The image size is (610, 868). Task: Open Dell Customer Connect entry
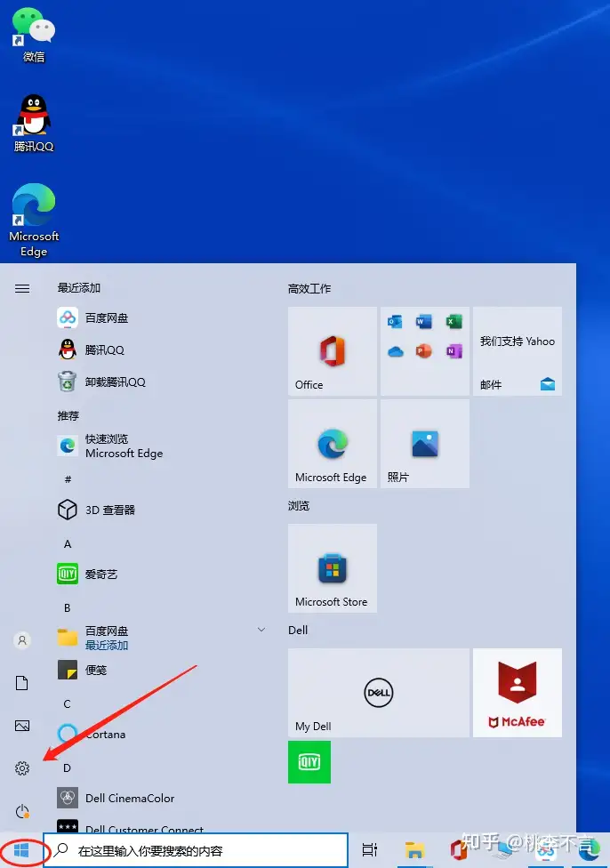pos(161,827)
